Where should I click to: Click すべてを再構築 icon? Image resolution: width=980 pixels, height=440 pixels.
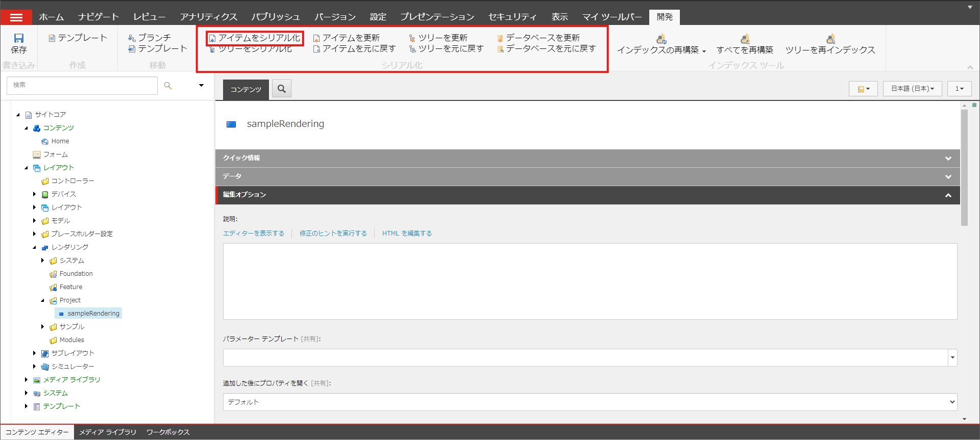click(x=745, y=39)
